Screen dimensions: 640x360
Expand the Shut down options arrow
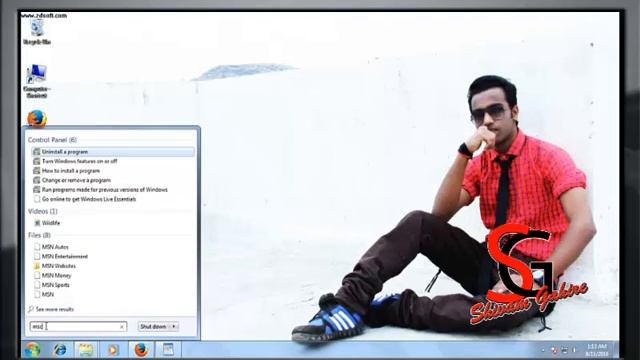click(x=174, y=327)
